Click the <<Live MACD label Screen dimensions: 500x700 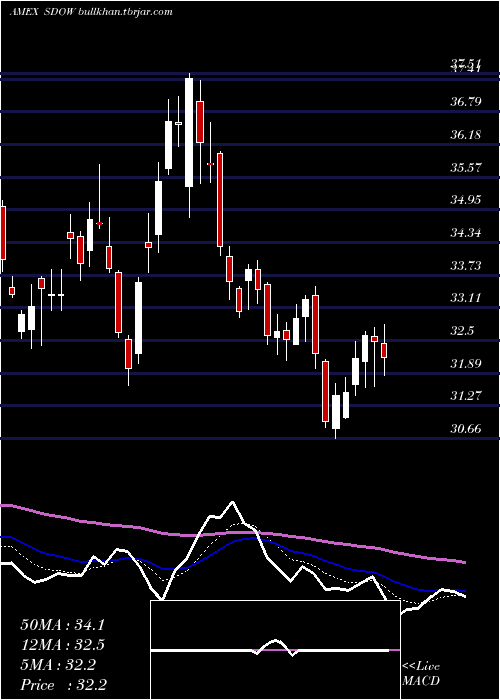[421, 674]
